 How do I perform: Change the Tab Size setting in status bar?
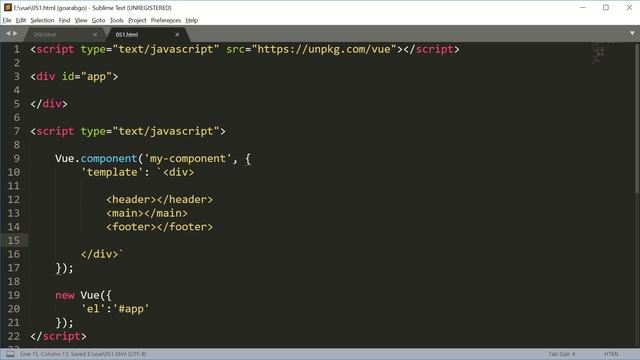pos(562,354)
